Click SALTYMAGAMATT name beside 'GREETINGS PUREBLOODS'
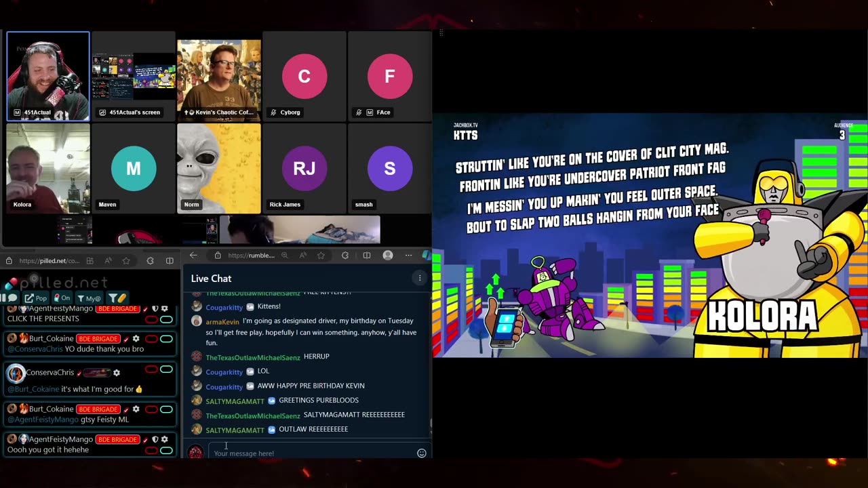 tap(235, 401)
